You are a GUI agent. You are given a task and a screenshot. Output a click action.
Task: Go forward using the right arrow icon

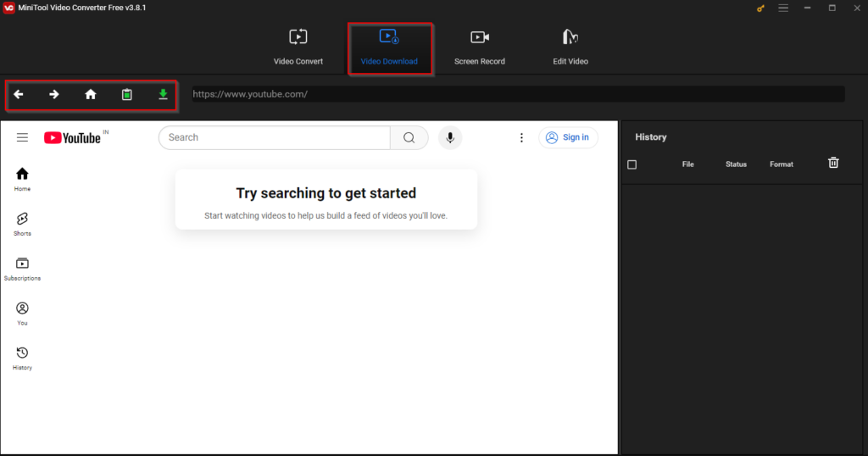[53, 95]
